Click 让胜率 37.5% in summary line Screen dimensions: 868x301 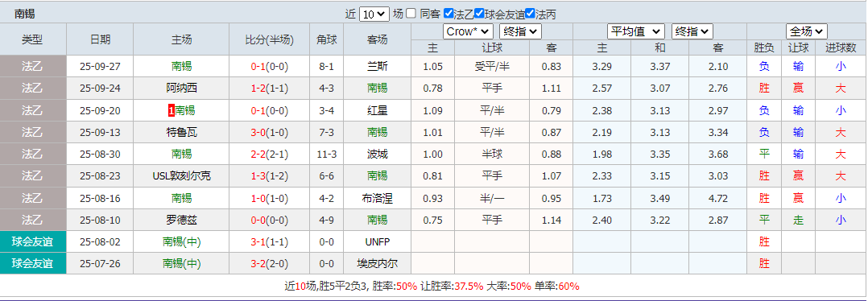469,286
